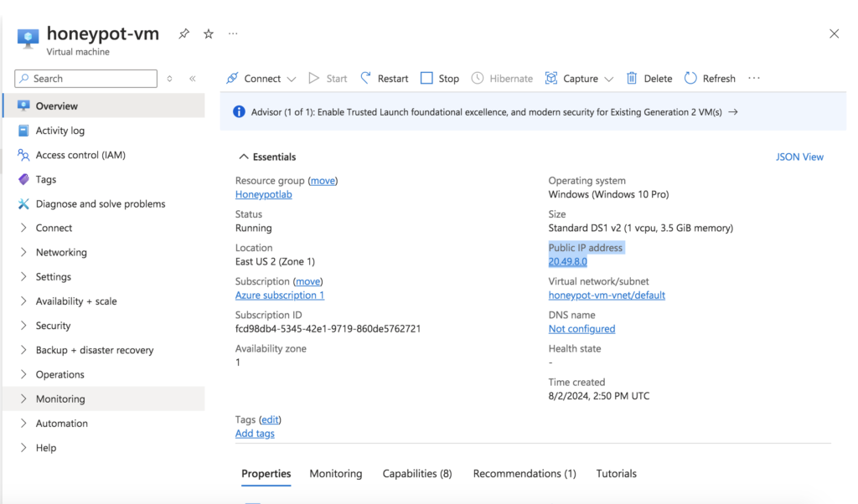Restart the virtual machine
This screenshot has width=858, height=504.
384,79
